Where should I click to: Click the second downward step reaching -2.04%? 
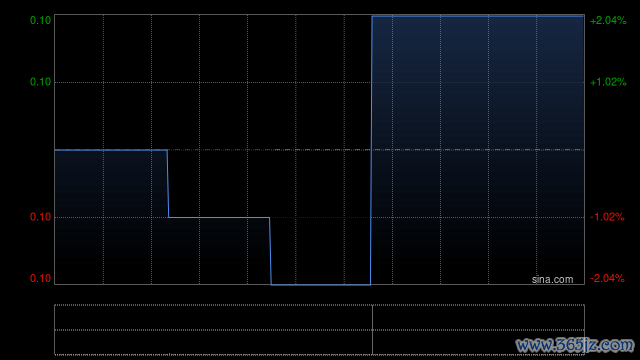coord(270,251)
